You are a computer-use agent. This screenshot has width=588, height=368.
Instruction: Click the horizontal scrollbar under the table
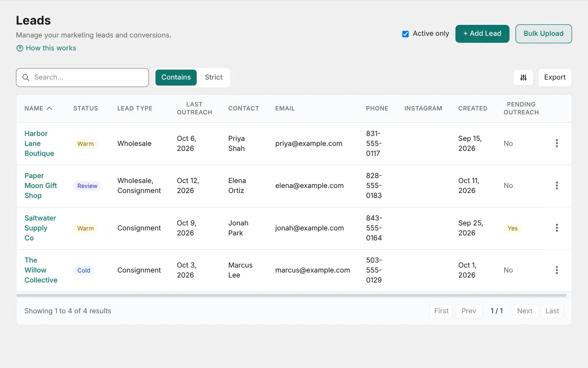pyautogui.click(x=291, y=295)
